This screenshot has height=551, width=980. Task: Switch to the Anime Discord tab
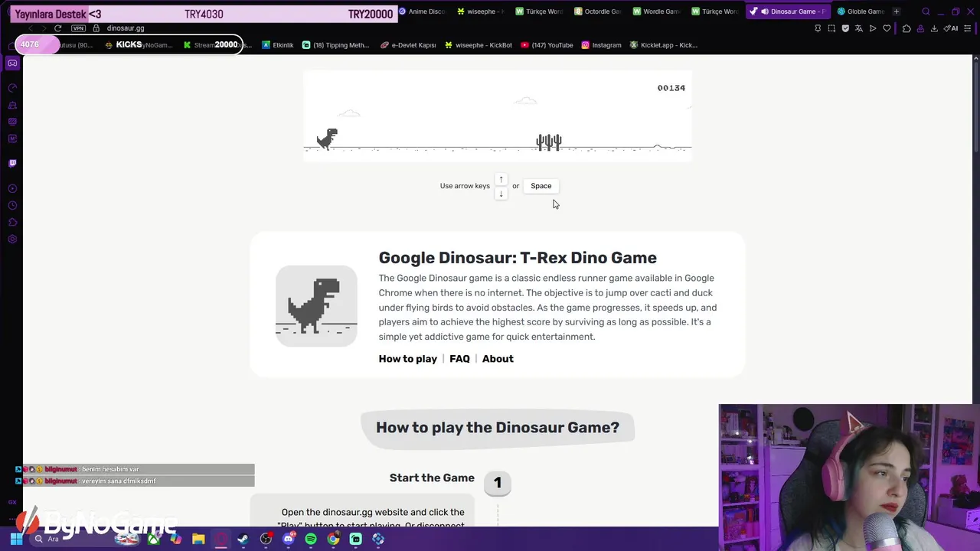click(422, 11)
